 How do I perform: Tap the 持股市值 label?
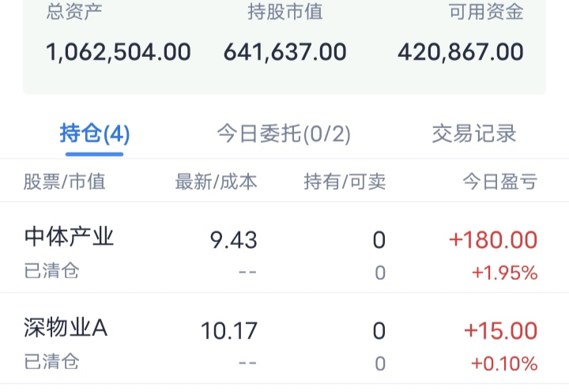tap(284, 12)
